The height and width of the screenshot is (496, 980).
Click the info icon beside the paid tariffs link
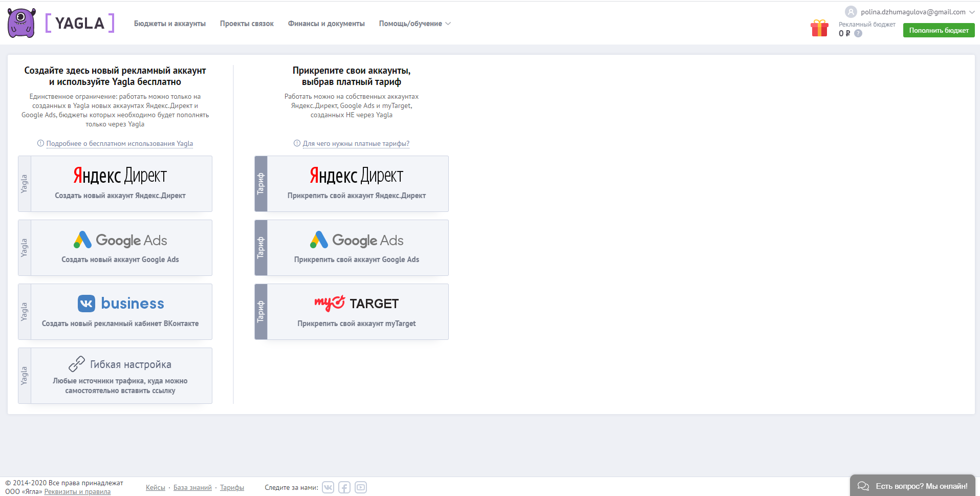click(297, 143)
